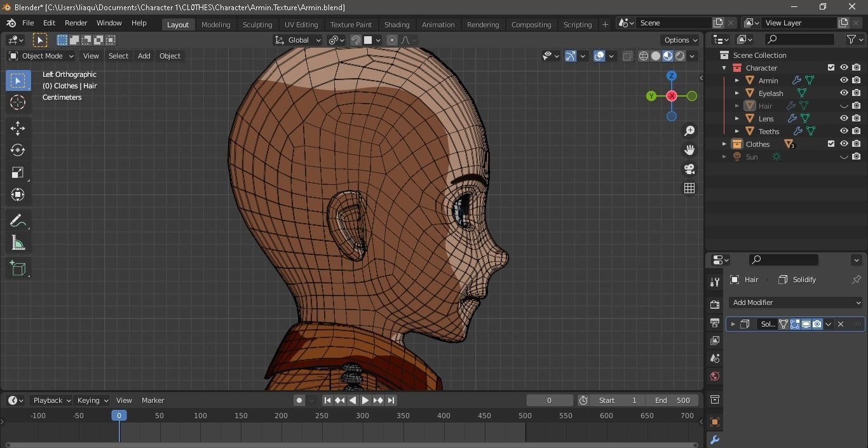This screenshot has height=448, width=868.
Task: Enable Wireframe viewport shading
Action: 643,56
